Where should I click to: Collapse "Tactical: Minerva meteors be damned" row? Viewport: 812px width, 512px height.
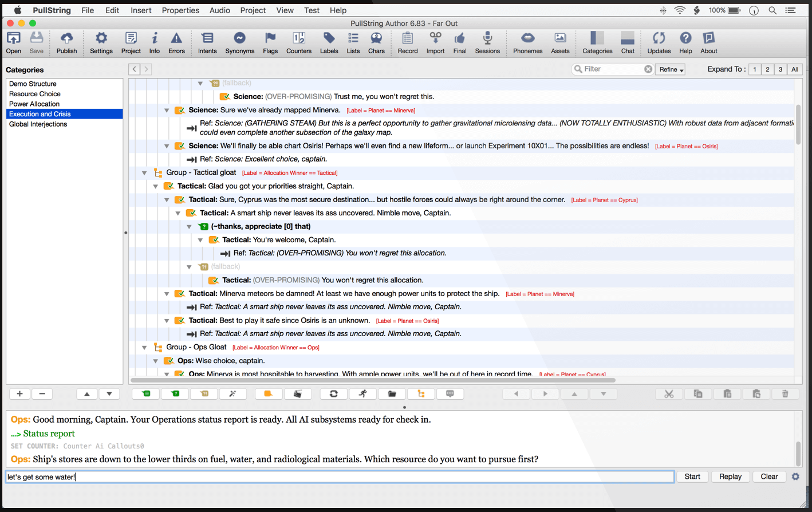(x=167, y=294)
